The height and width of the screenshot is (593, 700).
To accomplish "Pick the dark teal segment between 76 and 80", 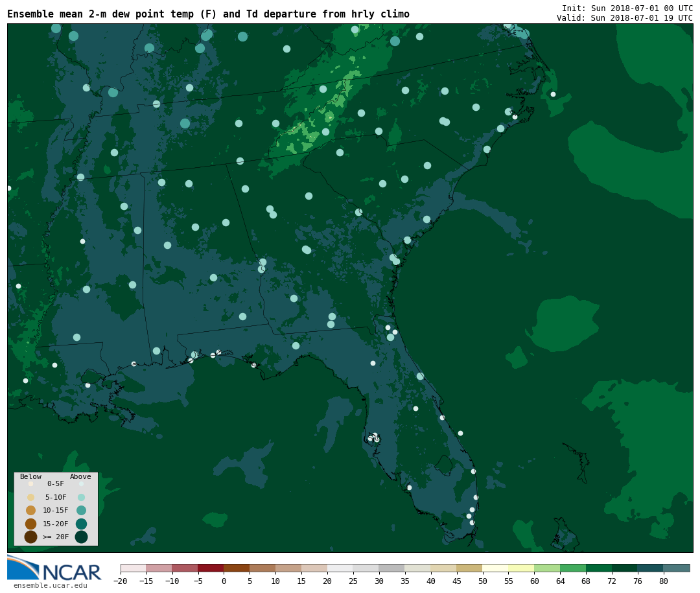I will [x=651, y=568].
